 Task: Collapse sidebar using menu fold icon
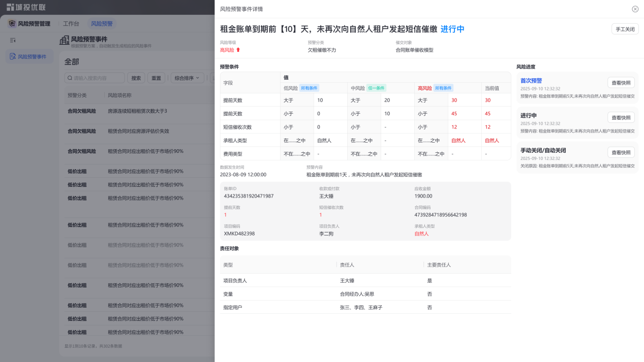(x=13, y=40)
